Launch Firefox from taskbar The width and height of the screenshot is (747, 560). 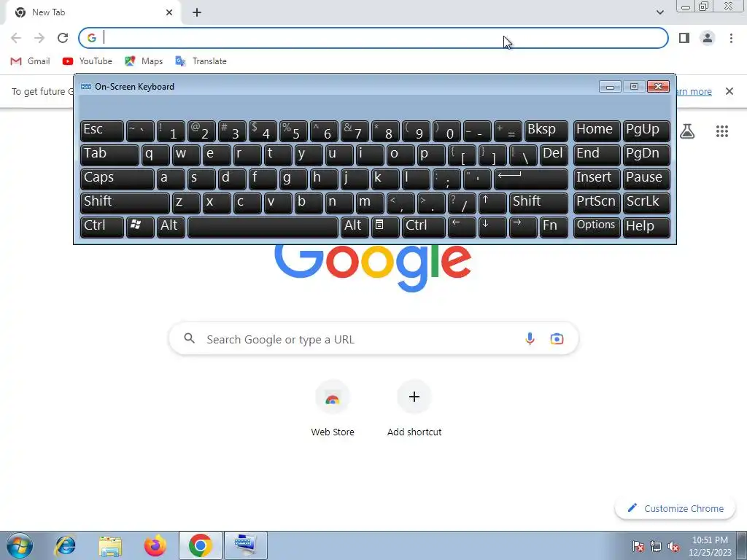click(x=155, y=545)
